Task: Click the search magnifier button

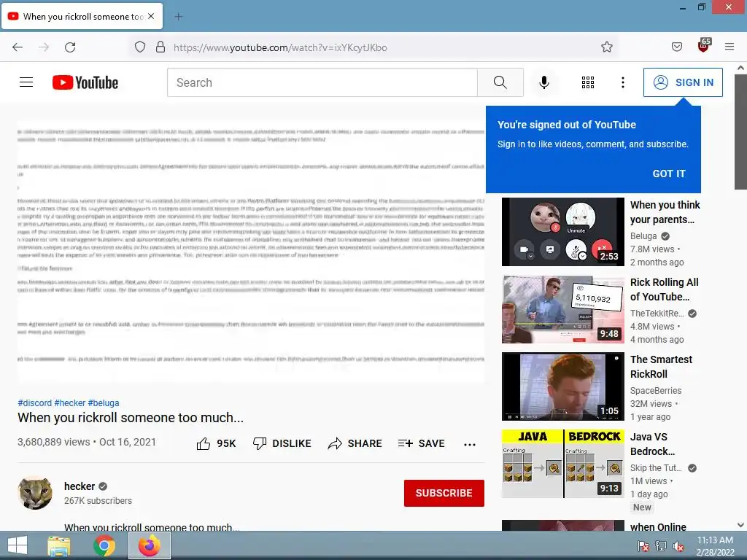Action: (500, 82)
